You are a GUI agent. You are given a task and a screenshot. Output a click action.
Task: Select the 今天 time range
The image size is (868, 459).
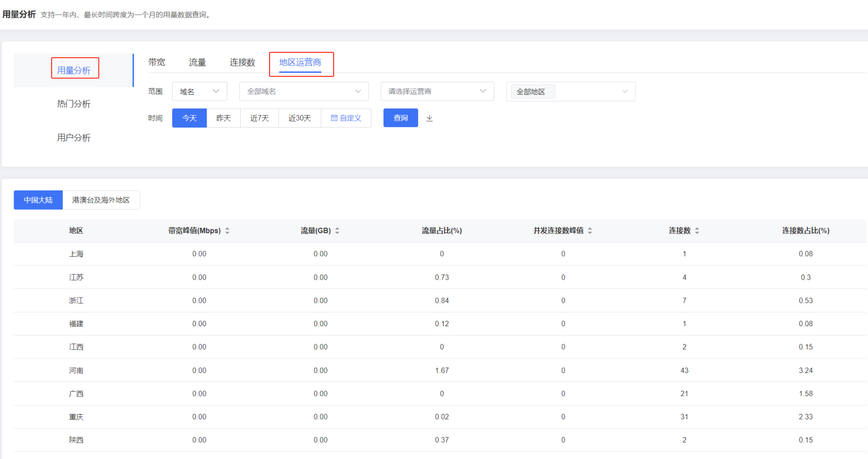pyautogui.click(x=189, y=118)
